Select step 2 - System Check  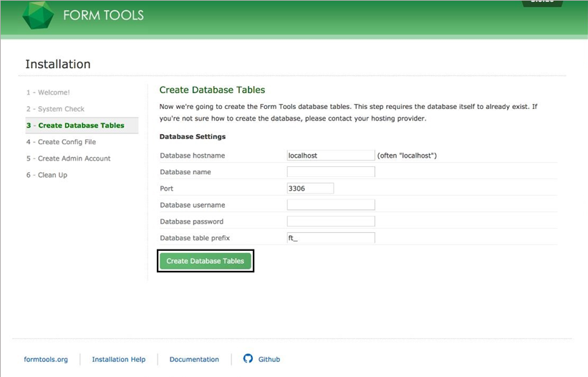click(x=55, y=109)
